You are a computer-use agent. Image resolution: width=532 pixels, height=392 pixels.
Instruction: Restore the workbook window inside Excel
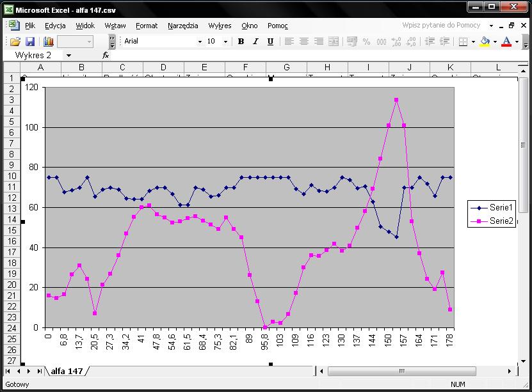click(x=512, y=25)
